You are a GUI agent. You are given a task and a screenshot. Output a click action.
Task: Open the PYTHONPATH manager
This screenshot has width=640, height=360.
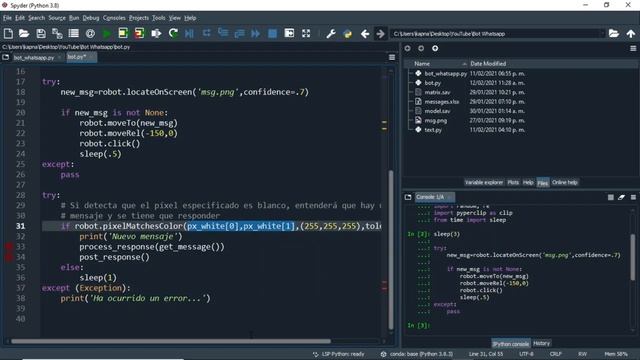(347, 33)
